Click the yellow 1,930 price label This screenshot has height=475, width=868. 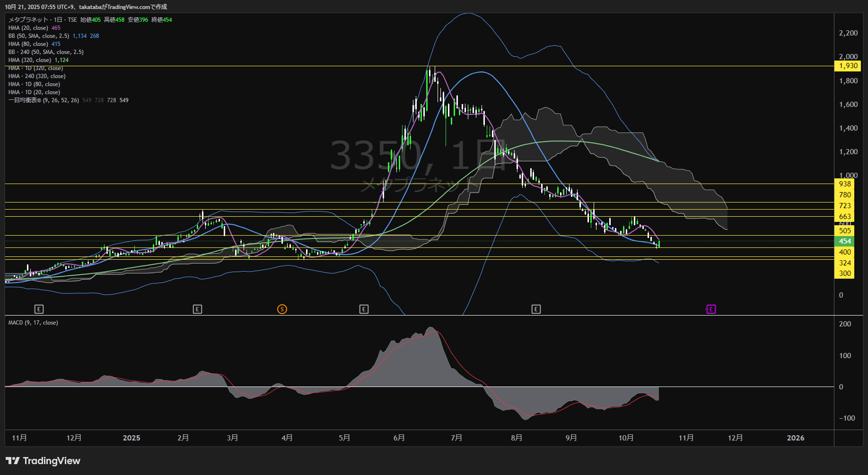tap(848, 66)
